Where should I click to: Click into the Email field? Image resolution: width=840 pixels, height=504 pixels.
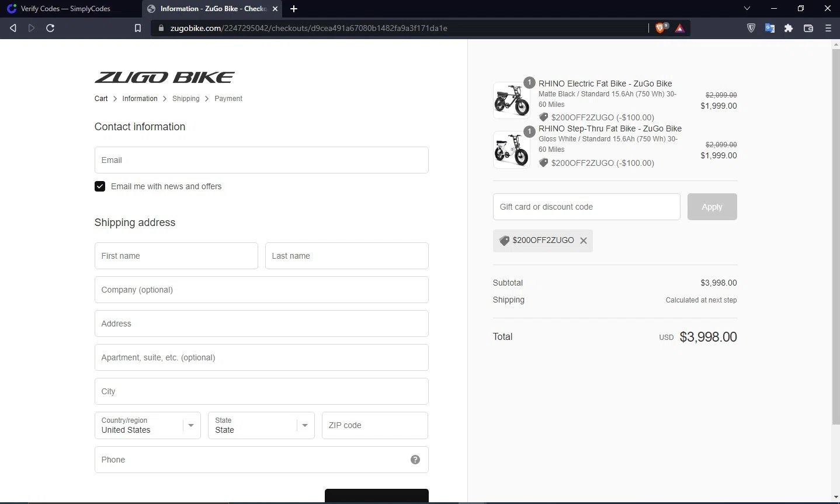262,160
